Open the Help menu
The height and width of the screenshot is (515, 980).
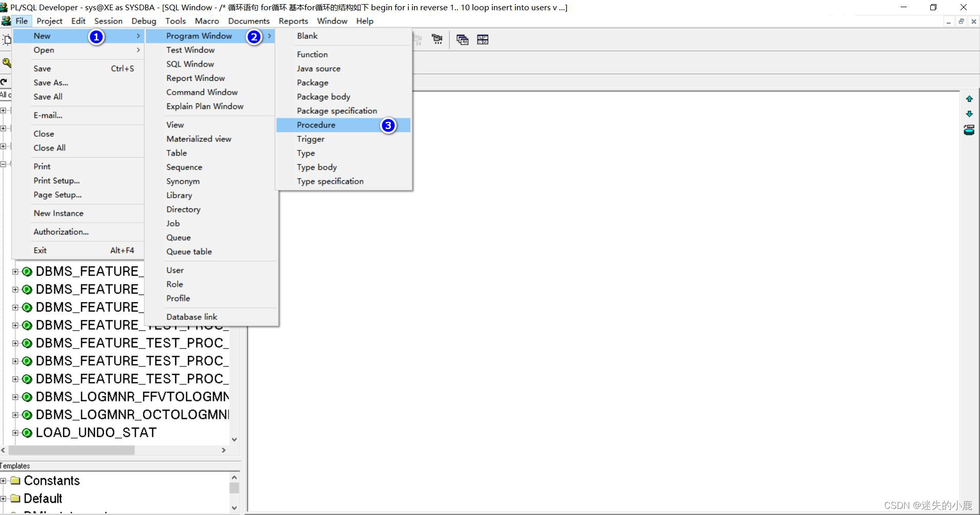(x=365, y=21)
